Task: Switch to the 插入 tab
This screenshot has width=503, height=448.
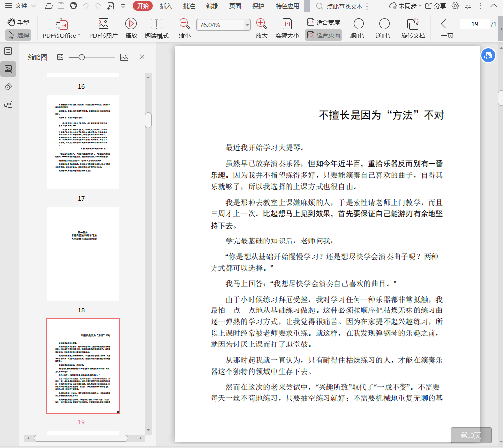Action: click(166, 6)
